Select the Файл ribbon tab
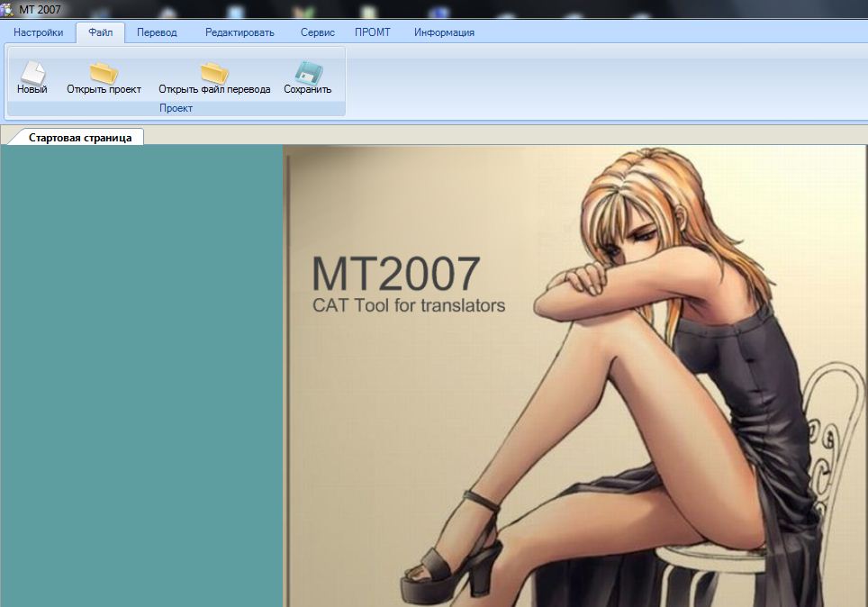Viewport: 868px width, 607px height. pyautogui.click(x=100, y=32)
